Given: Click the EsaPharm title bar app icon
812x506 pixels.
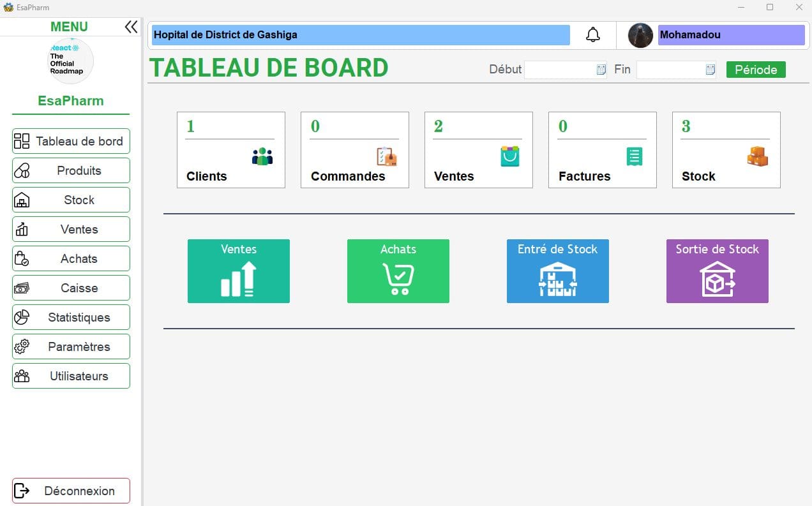Looking at the screenshot, I should point(8,7).
